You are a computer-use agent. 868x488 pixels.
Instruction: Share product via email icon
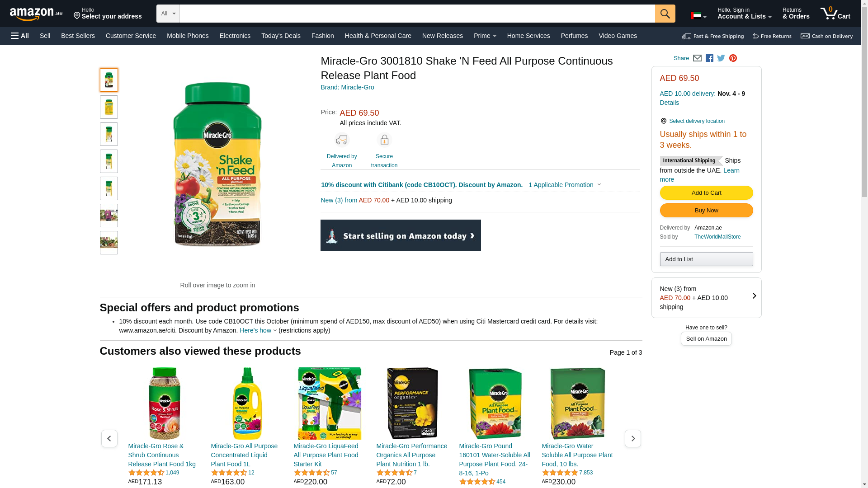(x=697, y=58)
